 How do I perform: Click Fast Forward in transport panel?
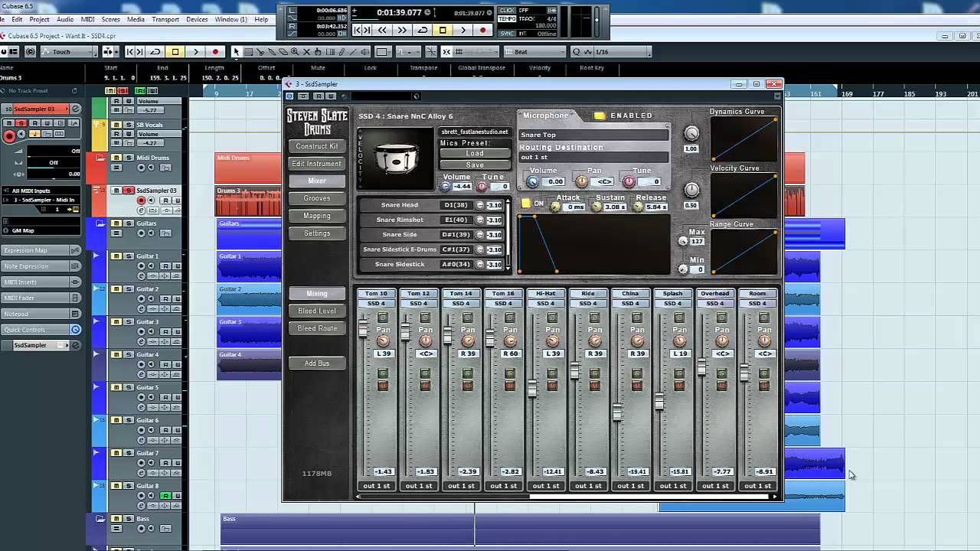click(403, 30)
